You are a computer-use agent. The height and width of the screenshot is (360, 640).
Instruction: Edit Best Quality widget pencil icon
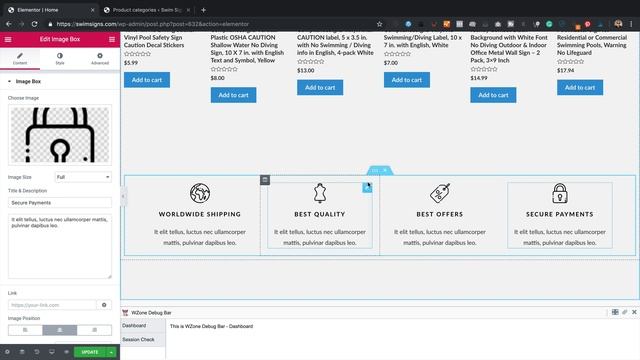point(367,187)
